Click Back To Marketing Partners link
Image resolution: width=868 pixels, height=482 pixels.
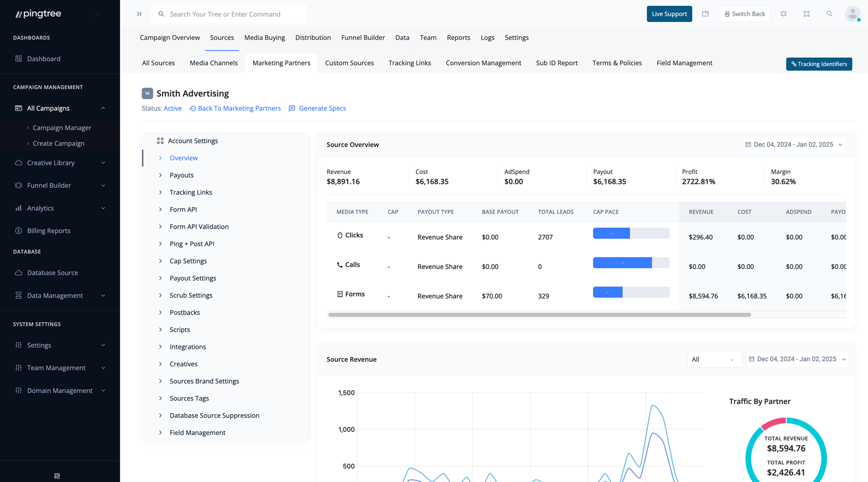click(x=236, y=108)
